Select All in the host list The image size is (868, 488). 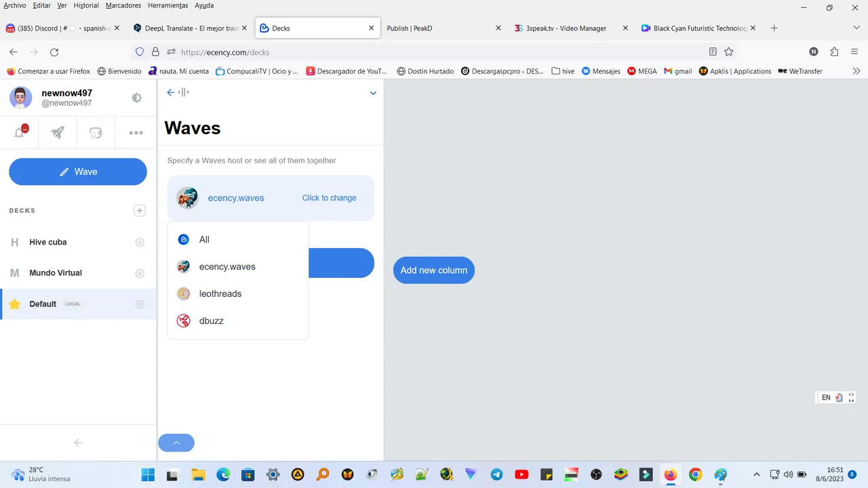[x=238, y=239]
